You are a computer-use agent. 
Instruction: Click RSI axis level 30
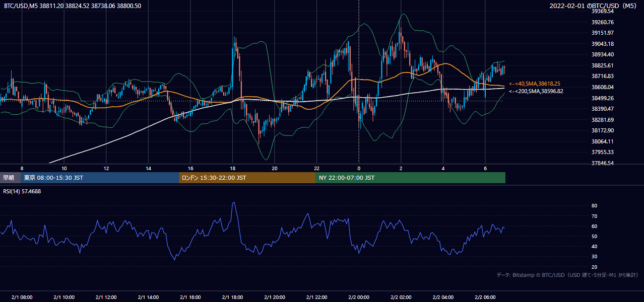point(594,257)
